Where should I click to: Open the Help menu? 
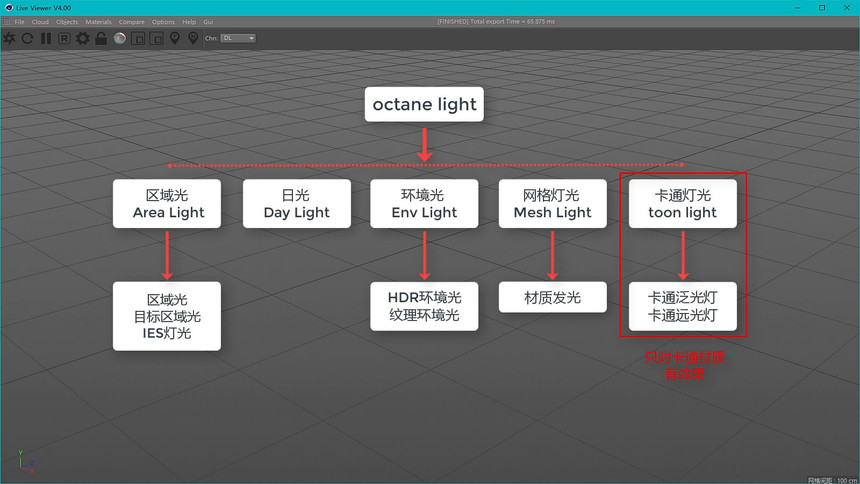[x=189, y=21]
